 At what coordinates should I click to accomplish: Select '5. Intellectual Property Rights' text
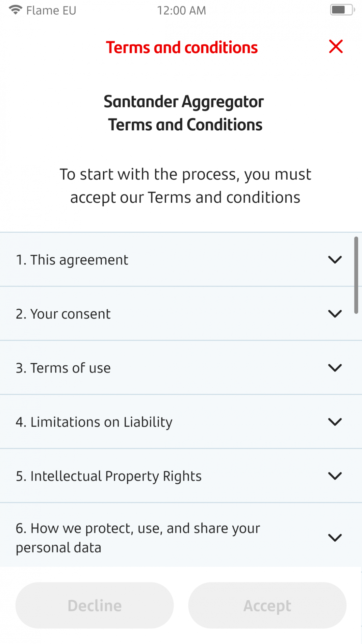click(x=109, y=476)
